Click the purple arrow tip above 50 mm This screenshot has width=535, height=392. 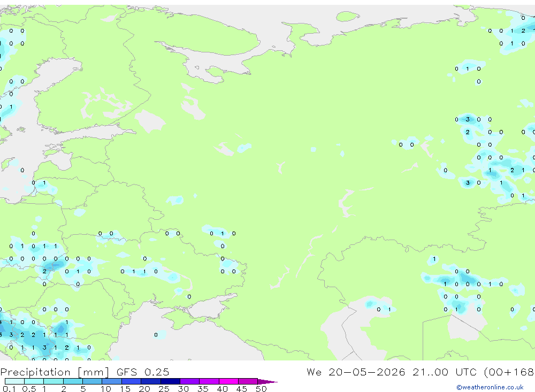tap(267, 382)
